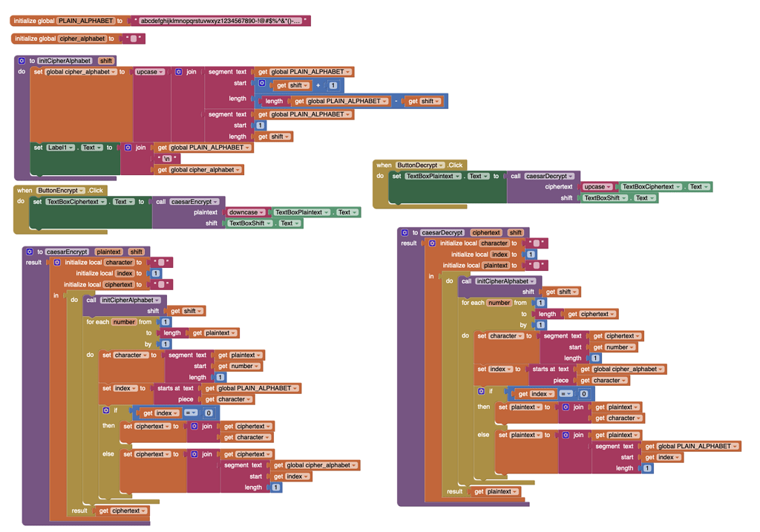
Task: Select get global cipher_alphabet in caesarEncrypt else
Action: [315, 465]
